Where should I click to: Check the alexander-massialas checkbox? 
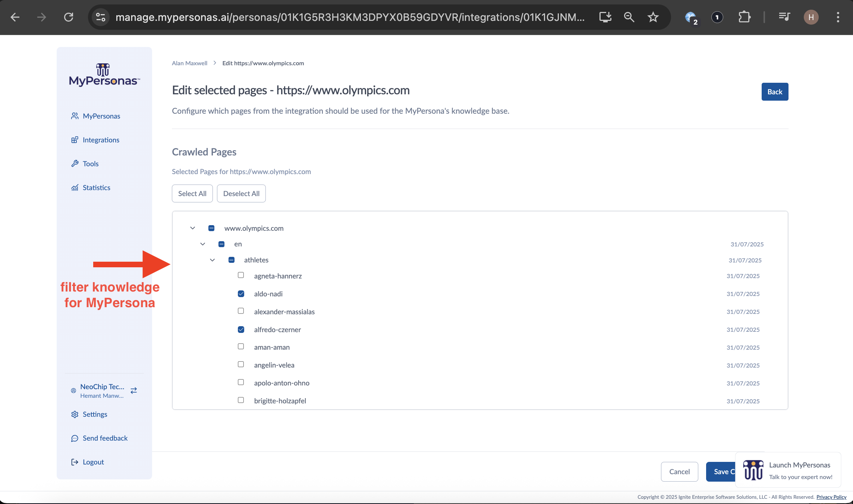click(241, 311)
